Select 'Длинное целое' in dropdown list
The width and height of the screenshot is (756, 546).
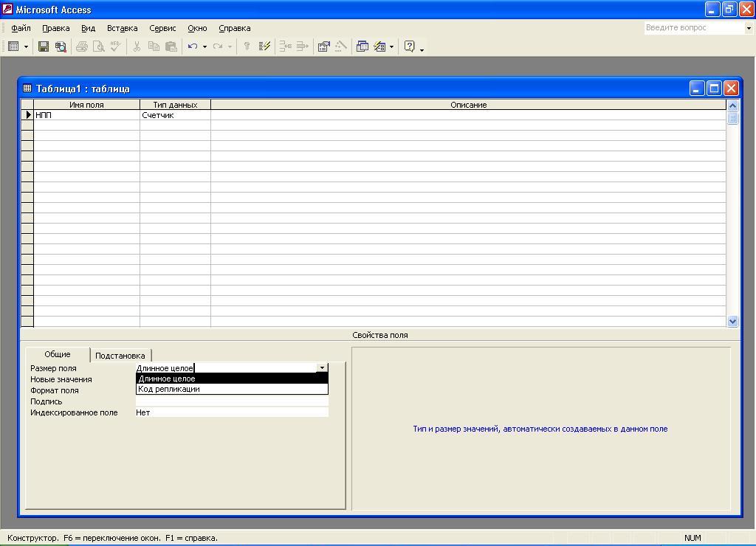point(232,379)
